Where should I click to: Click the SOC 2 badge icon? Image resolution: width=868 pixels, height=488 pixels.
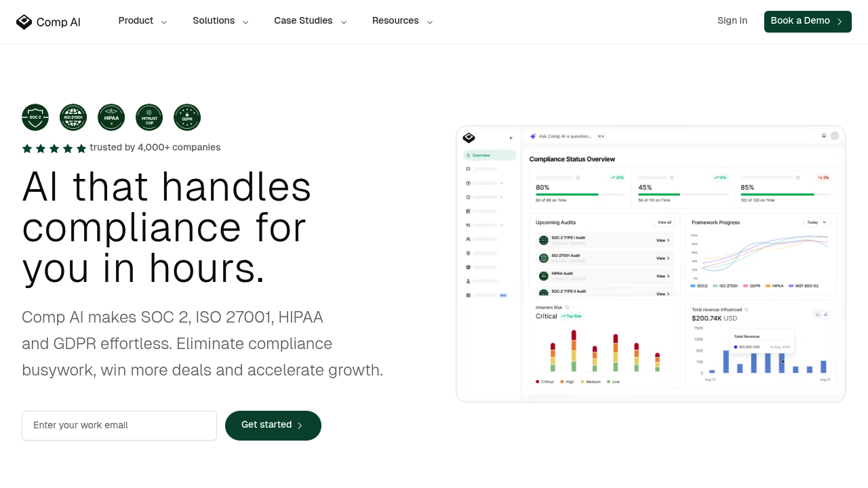tap(35, 117)
